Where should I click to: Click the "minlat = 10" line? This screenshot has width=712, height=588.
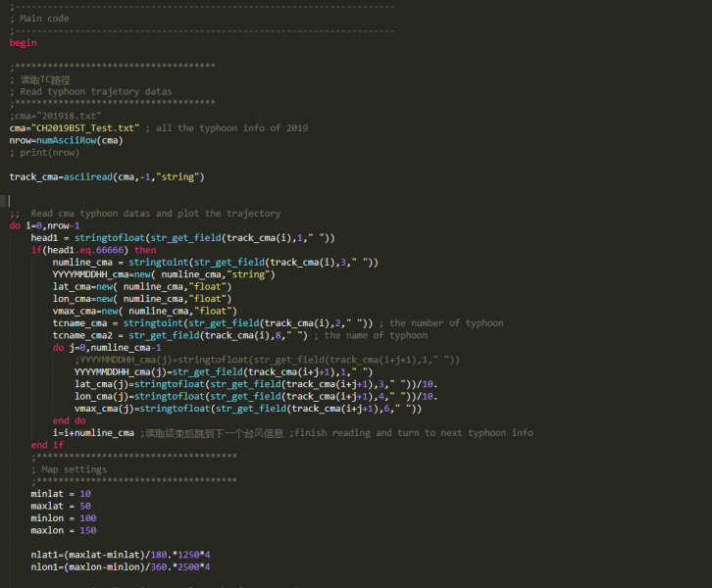[61, 494]
